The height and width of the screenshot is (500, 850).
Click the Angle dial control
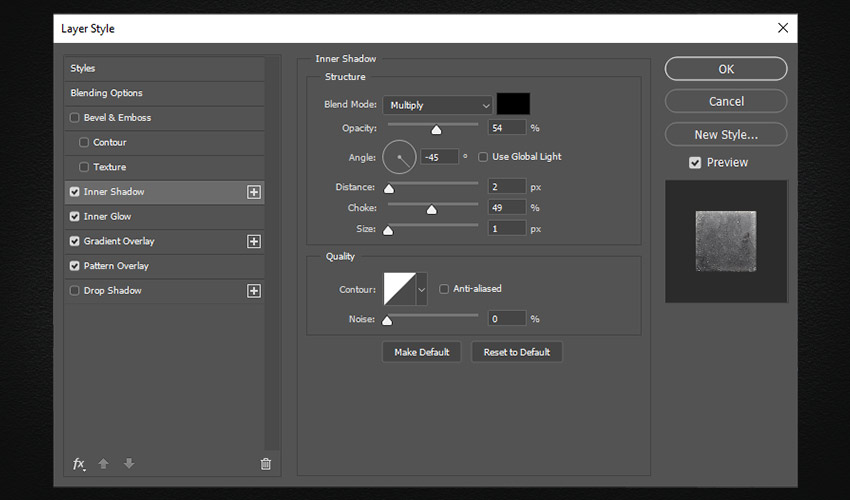click(399, 157)
